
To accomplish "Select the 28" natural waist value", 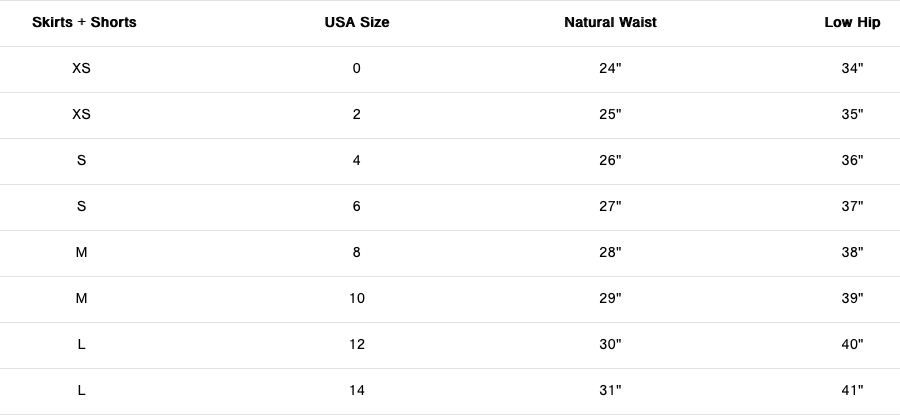I will tap(610, 252).
